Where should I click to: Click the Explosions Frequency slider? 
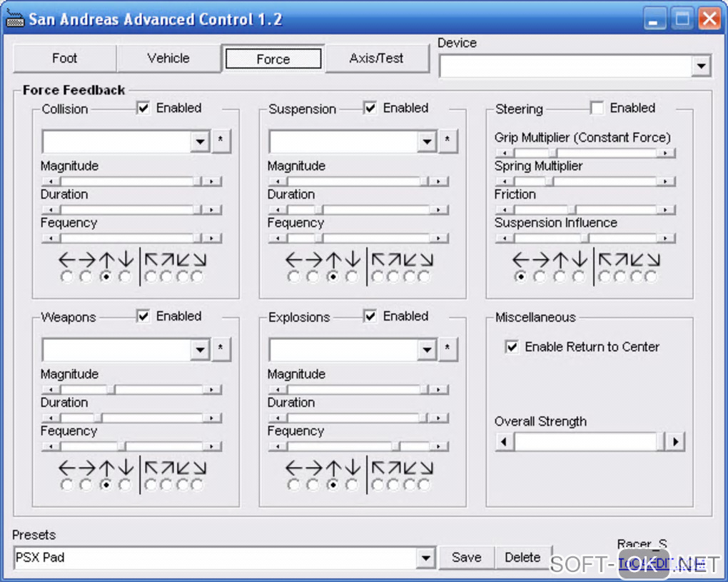[358, 446]
